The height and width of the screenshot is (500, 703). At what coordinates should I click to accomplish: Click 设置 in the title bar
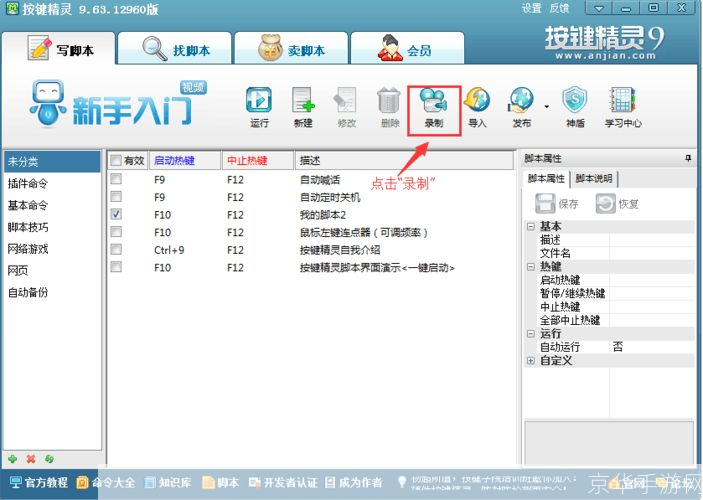click(x=532, y=8)
